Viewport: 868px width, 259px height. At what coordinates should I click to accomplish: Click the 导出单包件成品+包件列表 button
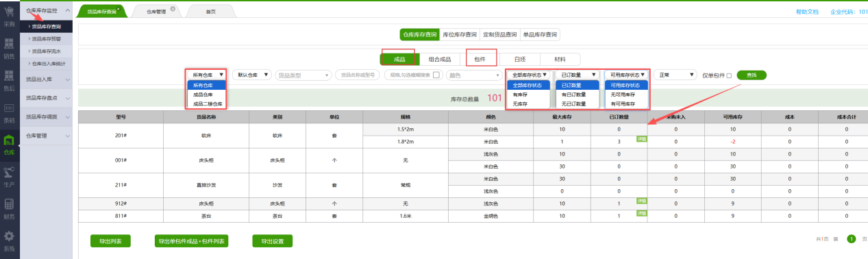pyautogui.click(x=192, y=241)
